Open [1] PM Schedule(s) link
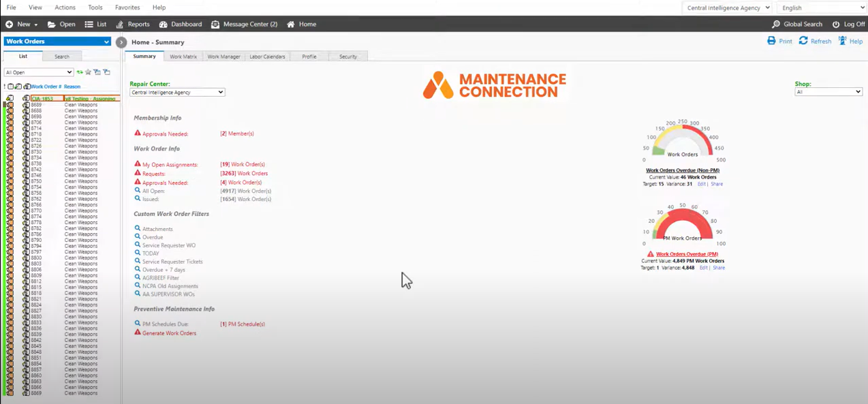 (243, 324)
